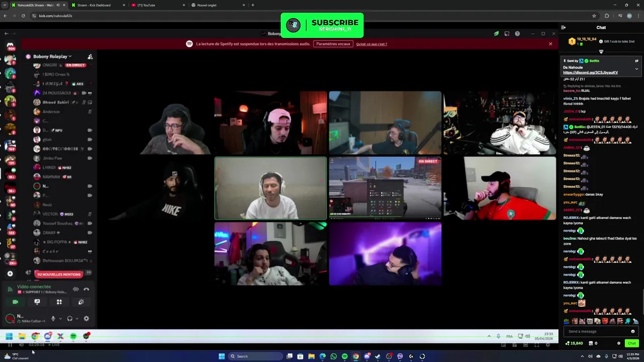
Task: Add a server plus button in Discord
Action: 10,274
